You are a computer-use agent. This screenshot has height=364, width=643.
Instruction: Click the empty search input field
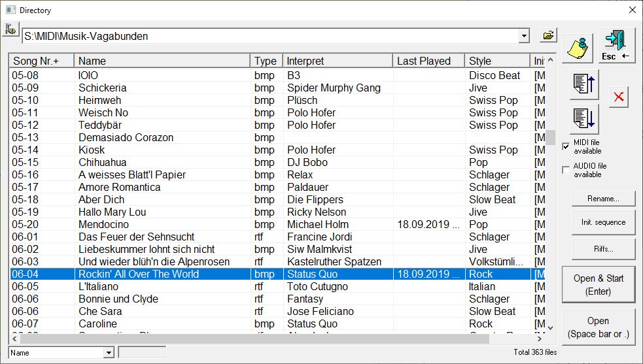pyautogui.click(x=142, y=352)
